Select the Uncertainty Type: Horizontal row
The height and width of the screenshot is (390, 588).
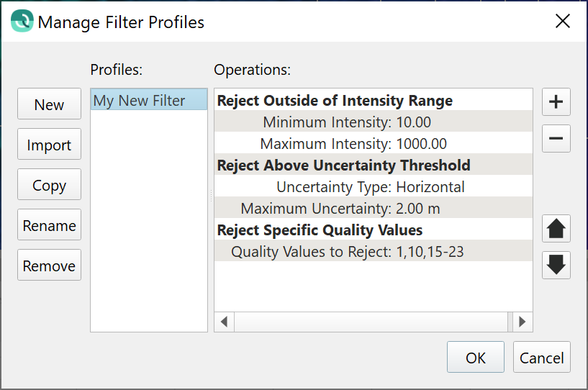point(371,187)
